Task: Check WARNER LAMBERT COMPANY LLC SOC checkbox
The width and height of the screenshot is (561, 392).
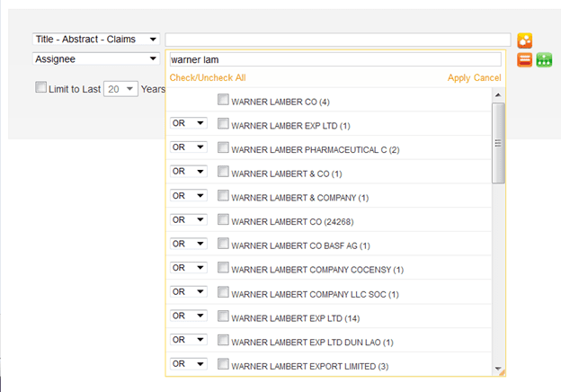Action: tap(223, 292)
